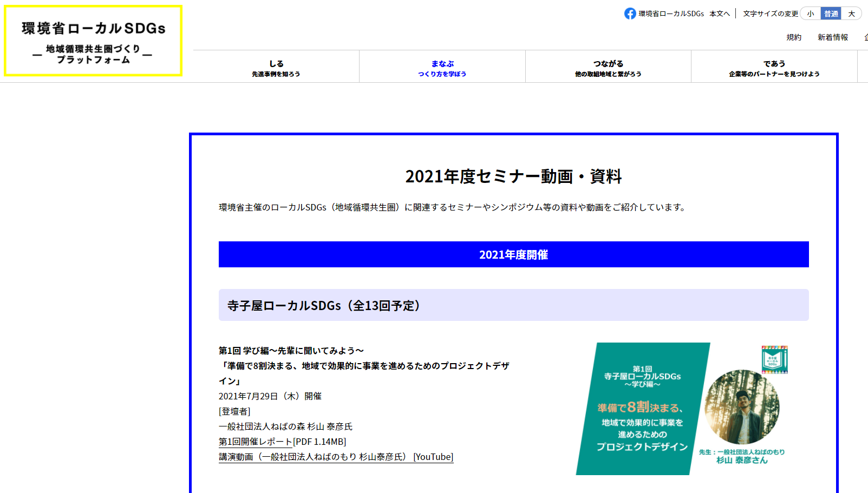Click the 2021年度開催 blue heading bar
Image resolution: width=868 pixels, height=493 pixels.
pos(513,254)
